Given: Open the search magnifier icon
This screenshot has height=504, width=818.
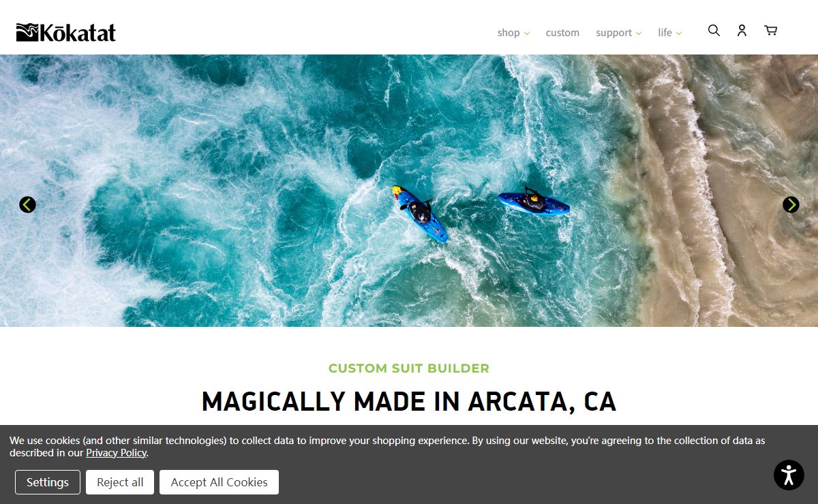Looking at the screenshot, I should 714,30.
